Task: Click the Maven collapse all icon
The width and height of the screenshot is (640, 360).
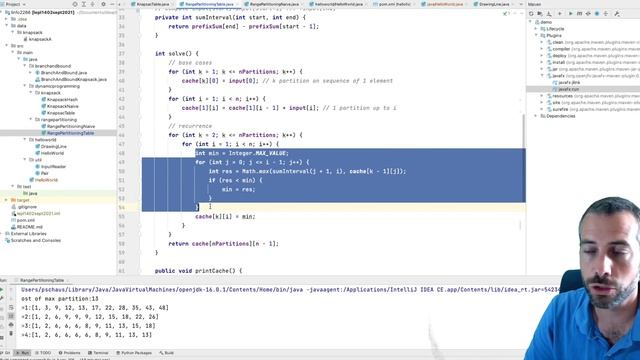Action: tap(606, 14)
